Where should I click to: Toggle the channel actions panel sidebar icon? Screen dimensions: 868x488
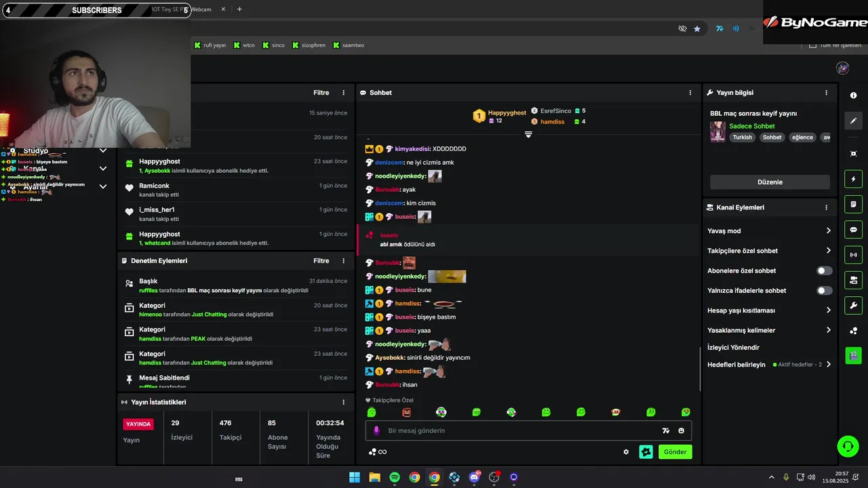point(853,280)
